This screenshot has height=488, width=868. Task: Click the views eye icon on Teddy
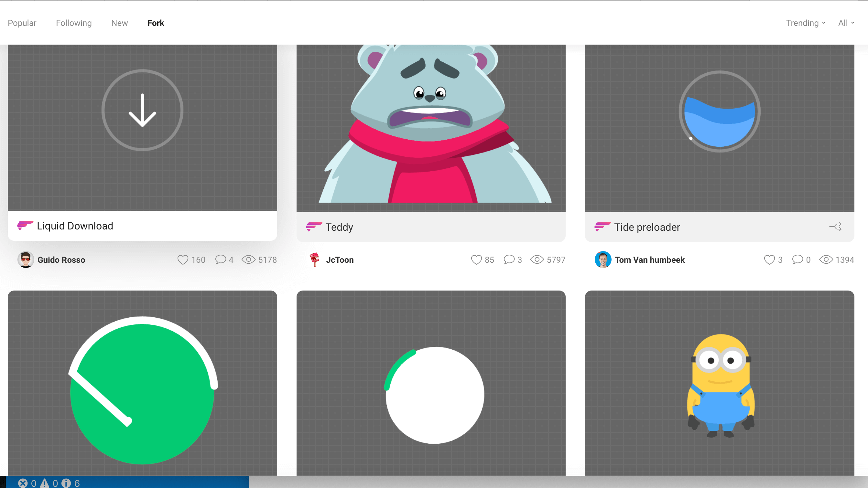coord(537,260)
